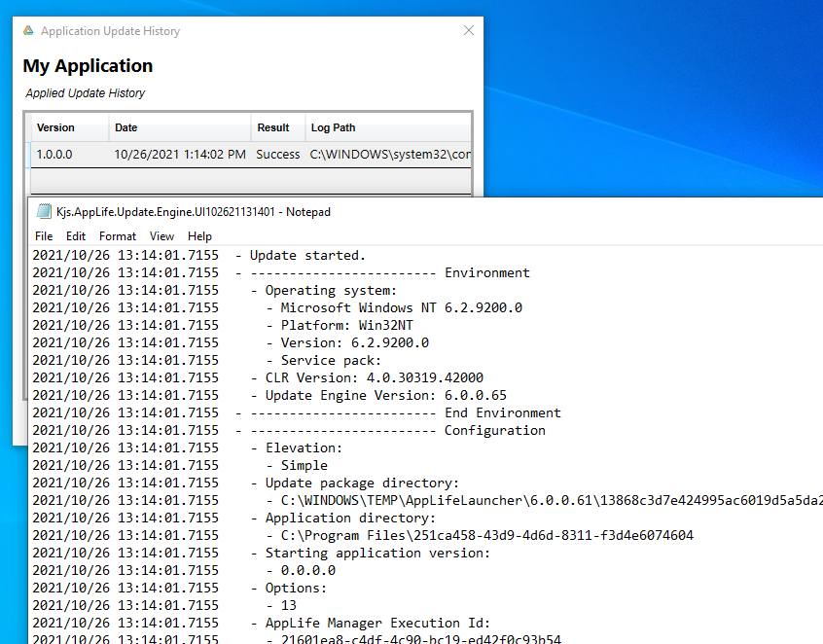Click 'Update Engine Version: 6.0.0.65' line
Image resolution: width=823 pixels, height=644 pixels.
point(269,395)
